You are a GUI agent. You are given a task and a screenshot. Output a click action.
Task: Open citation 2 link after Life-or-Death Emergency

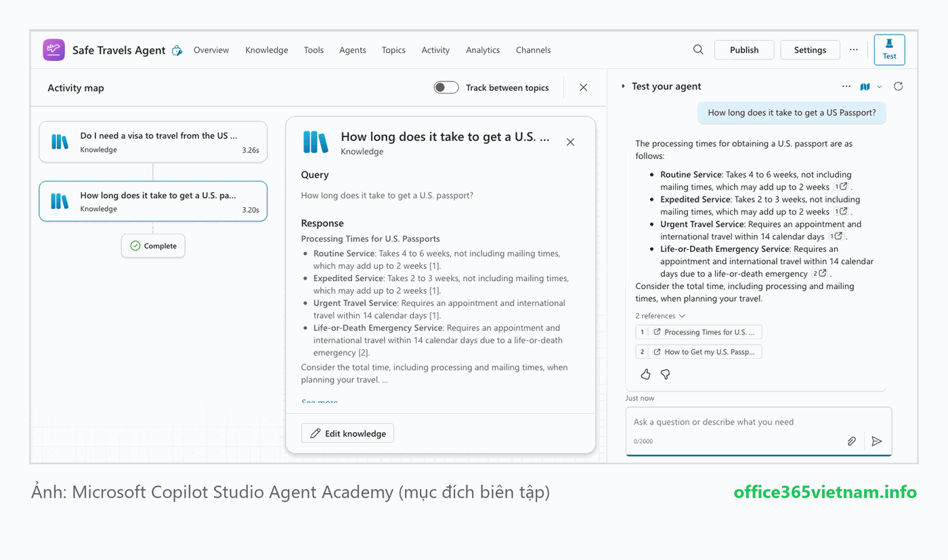coord(820,274)
